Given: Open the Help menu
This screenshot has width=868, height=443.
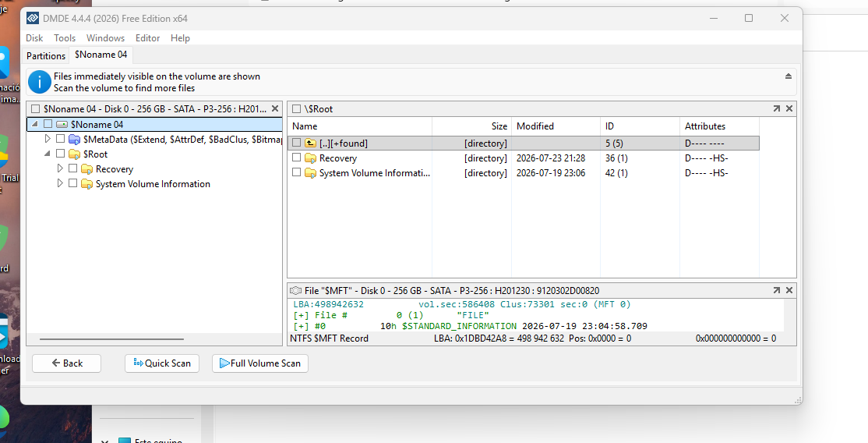Looking at the screenshot, I should point(180,37).
